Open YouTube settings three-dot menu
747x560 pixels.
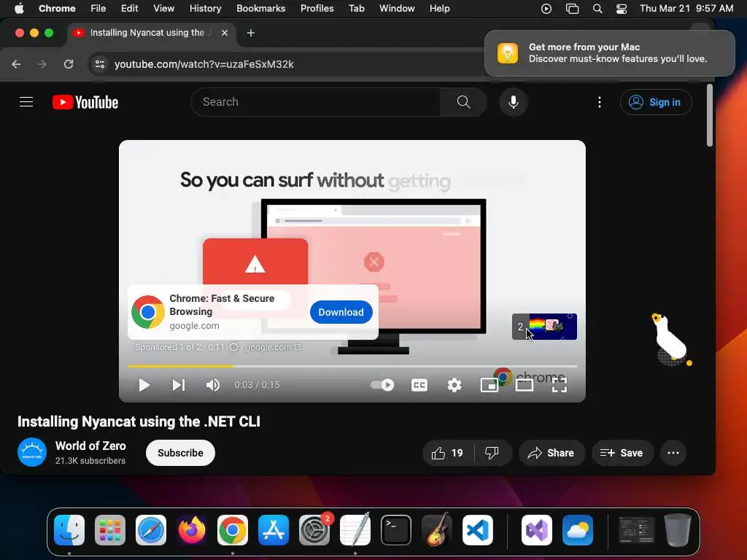tap(600, 102)
